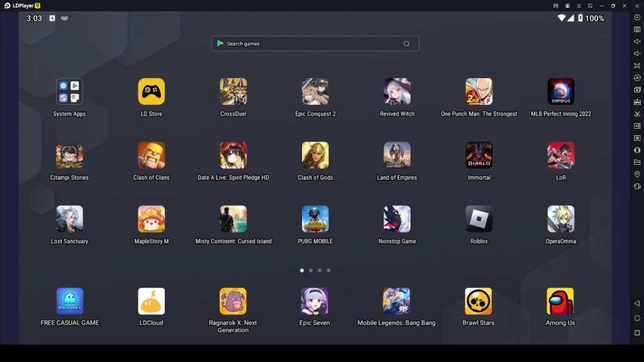The width and height of the screenshot is (644, 362).
Task: Click the volume down icon in the sidebar
Action: coord(636,53)
